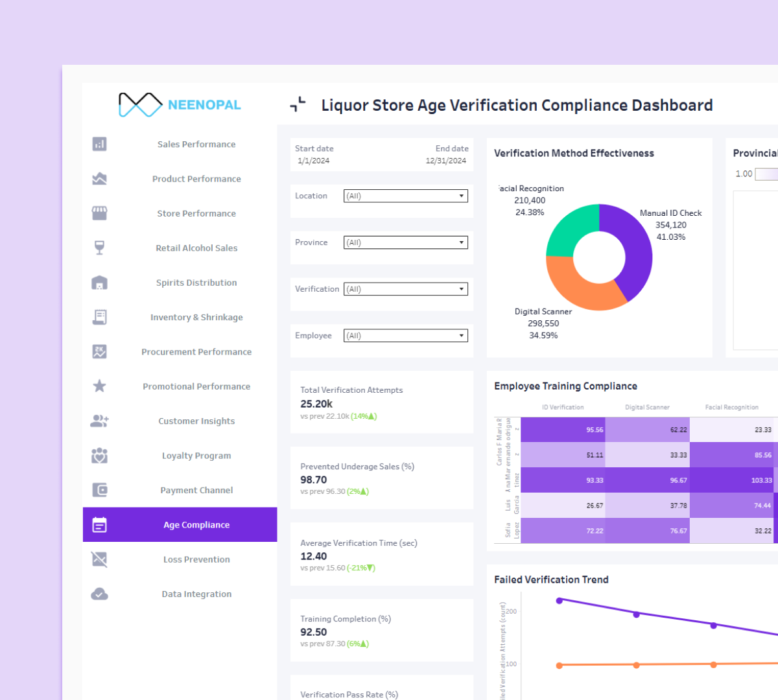Click heatmap cell 26.67 for Luis Garcia
This screenshot has height=700, width=778.
coord(563,506)
